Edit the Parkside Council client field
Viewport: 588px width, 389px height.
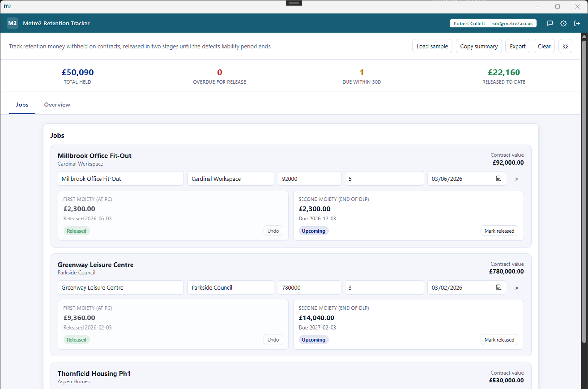coord(231,288)
